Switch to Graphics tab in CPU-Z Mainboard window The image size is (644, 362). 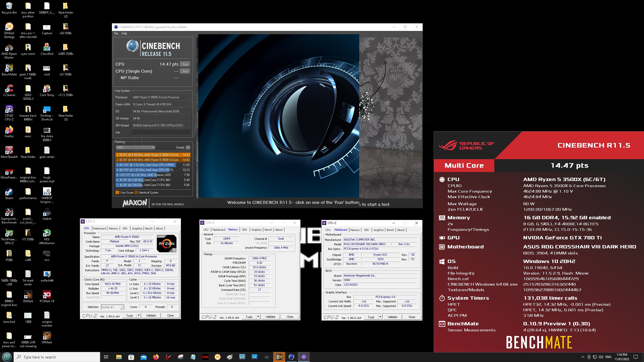coord(378,230)
